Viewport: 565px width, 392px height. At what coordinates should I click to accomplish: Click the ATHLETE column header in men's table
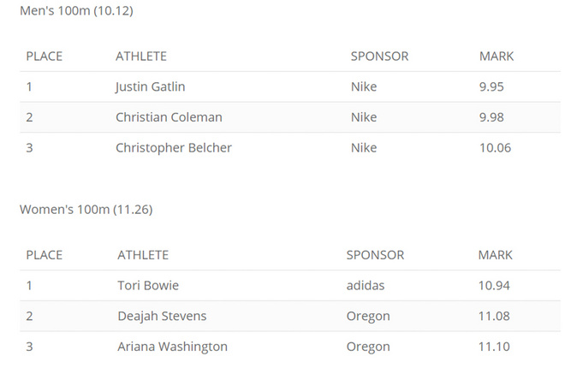tap(141, 56)
